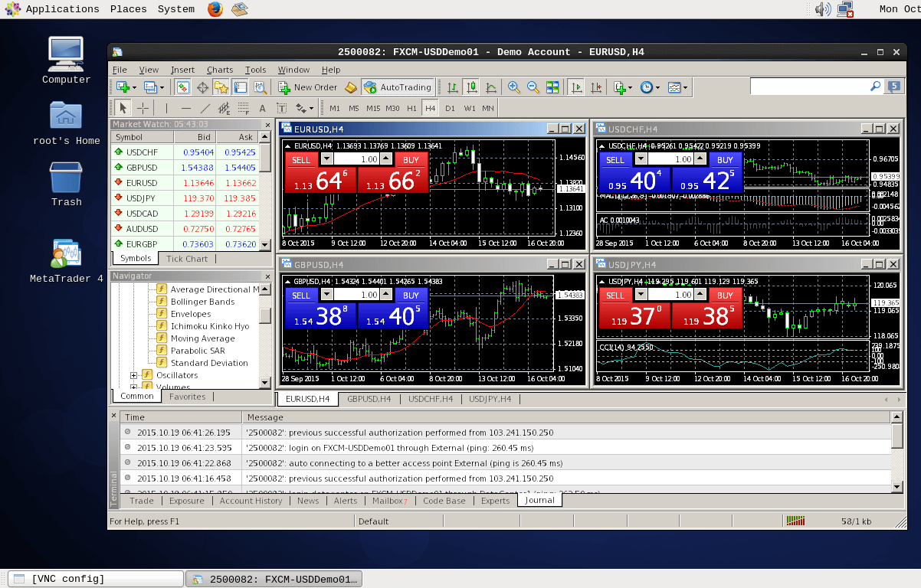The image size is (921, 588).
Task: Click SELL on EURUSD chart
Action: [301, 160]
